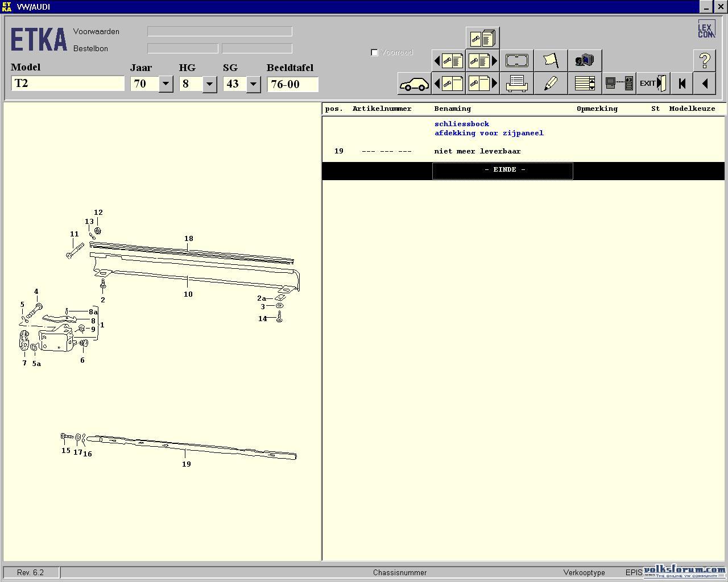
Task: Open the HG dropdown arrow
Action: [x=209, y=84]
